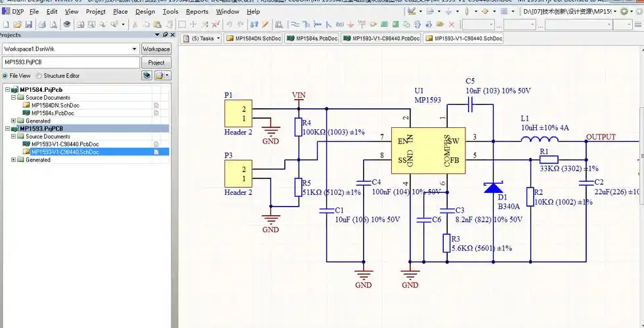Click the Project button
Image resolution: width=644 pixels, height=328 pixels.
[156, 62]
